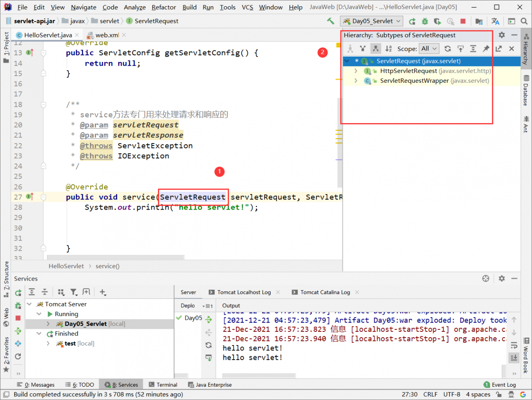Click servlet-api.jar in the navigation bar

point(30,21)
